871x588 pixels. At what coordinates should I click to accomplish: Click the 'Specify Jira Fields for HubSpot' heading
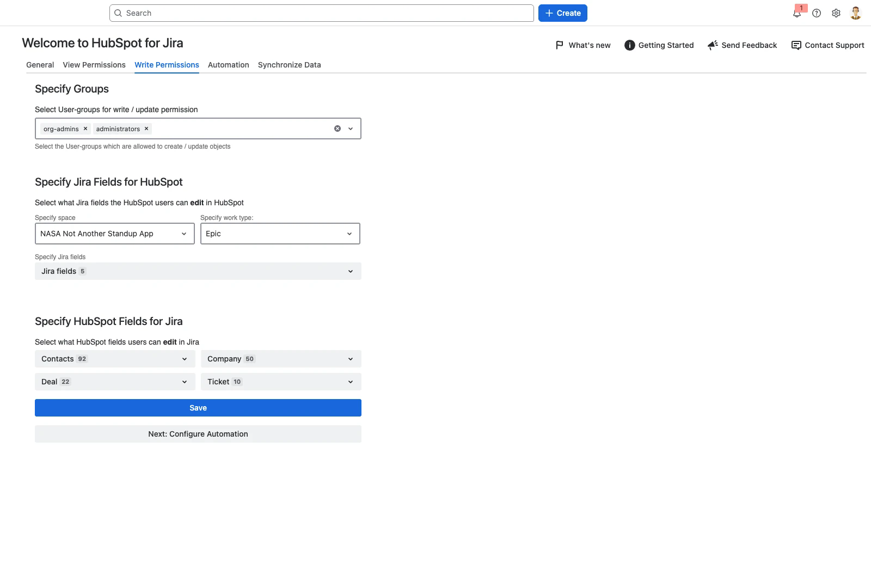coord(109,182)
